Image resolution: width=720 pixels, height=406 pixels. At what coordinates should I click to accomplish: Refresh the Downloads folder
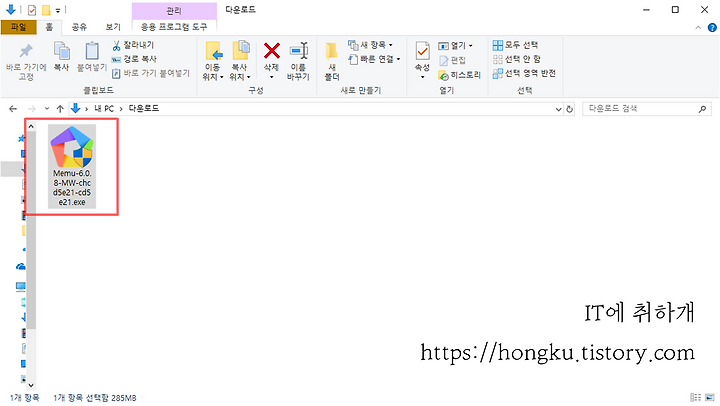[x=569, y=109]
